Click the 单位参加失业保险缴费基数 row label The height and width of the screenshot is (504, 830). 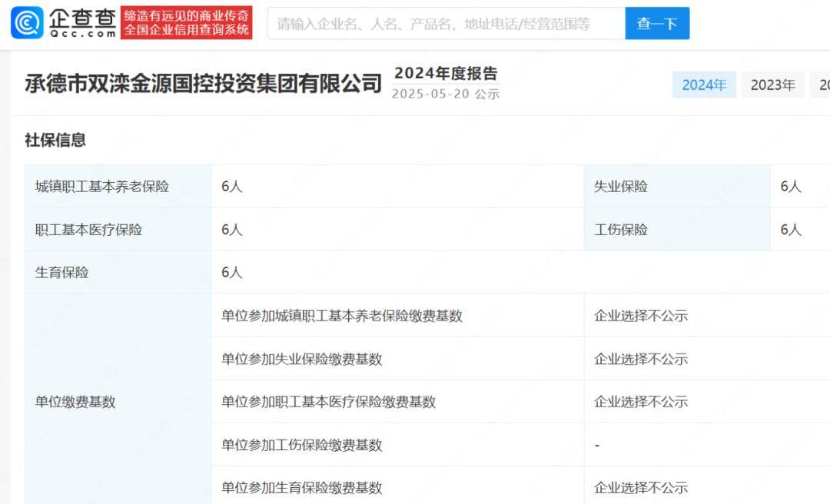coord(301,359)
